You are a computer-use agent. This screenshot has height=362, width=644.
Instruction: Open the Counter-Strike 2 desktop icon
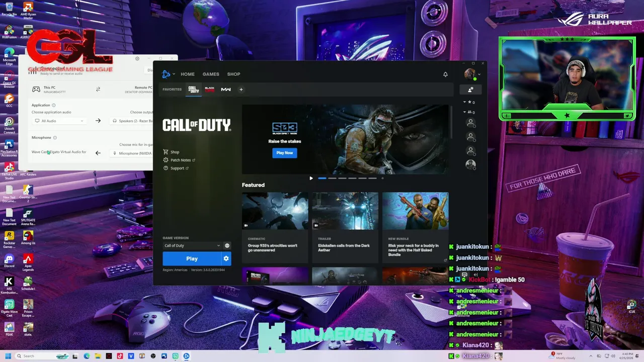[x=28, y=193]
